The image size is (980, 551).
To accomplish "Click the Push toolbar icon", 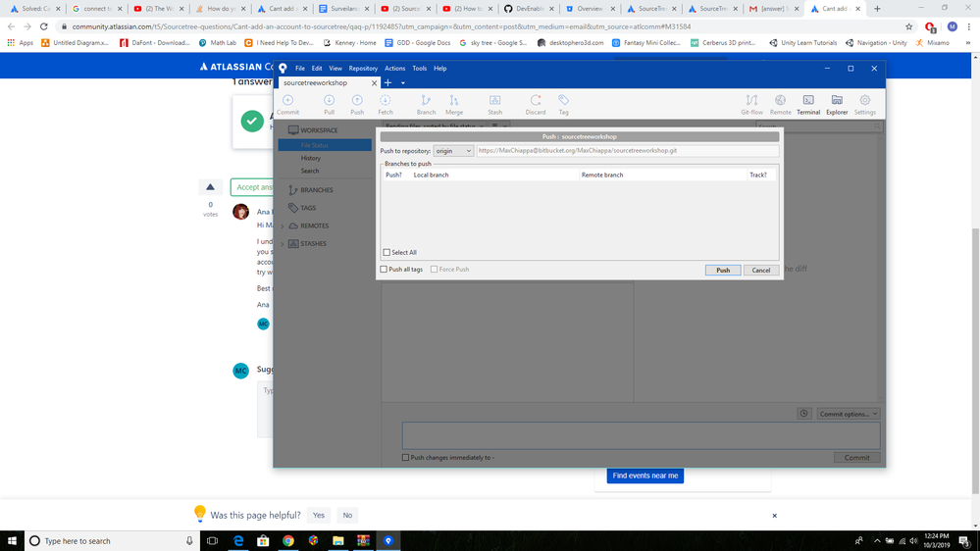I will tap(357, 104).
